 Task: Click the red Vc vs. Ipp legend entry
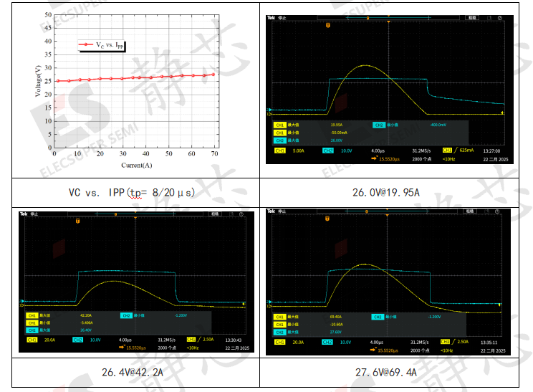tap(102, 45)
